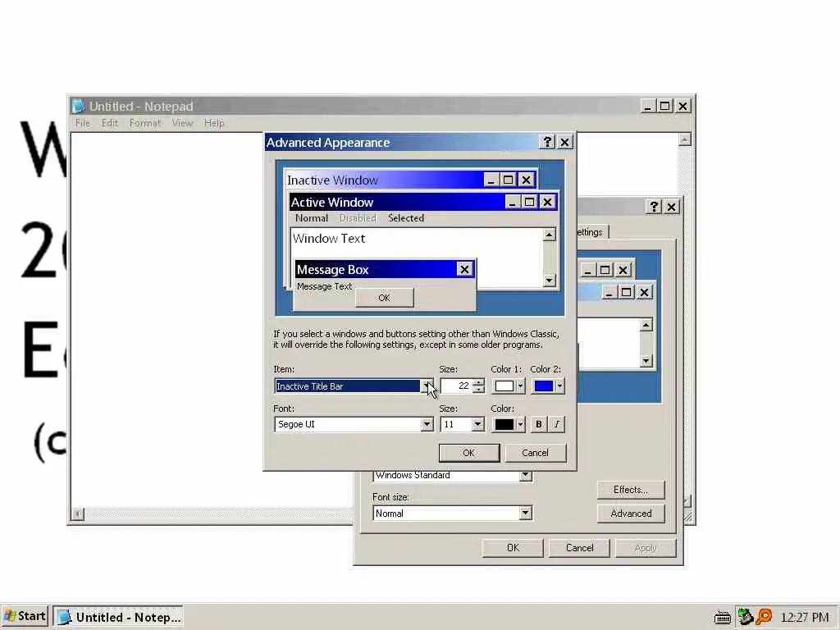Click the blue Color 2 swatch
Viewport: 840px width, 630px height.
(x=543, y=386)
